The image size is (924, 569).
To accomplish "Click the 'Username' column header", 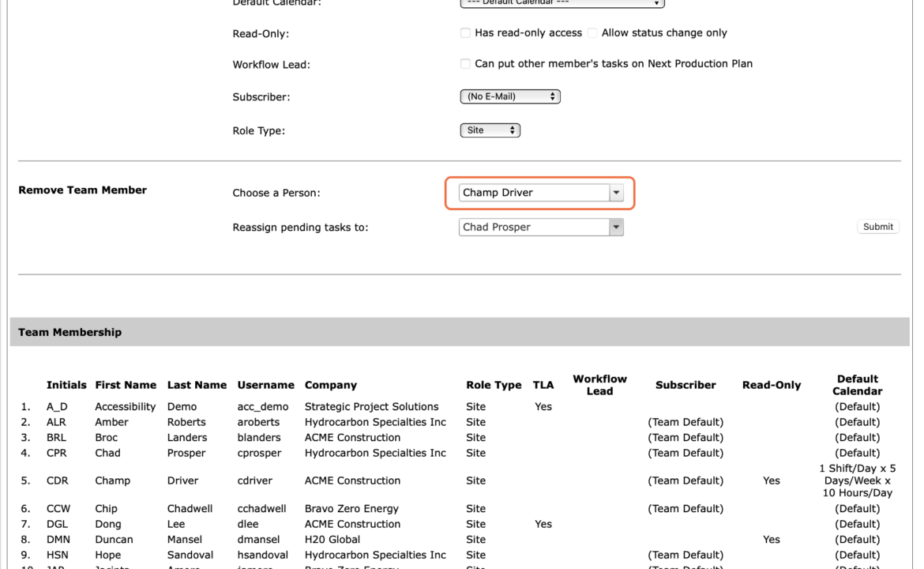I will 266,385.
